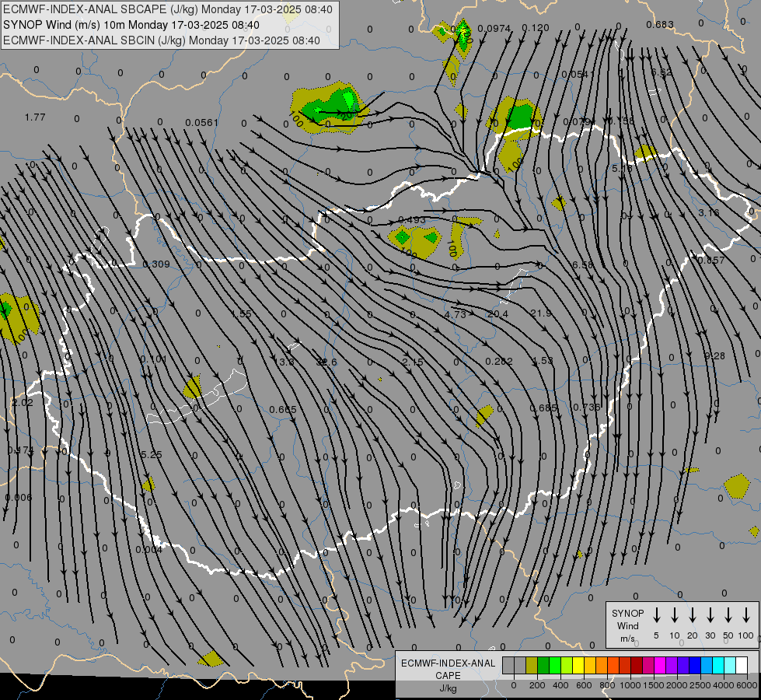Click the 2.15 value on the map
Viewport: 761px width, 700px height.
point(413,362)
